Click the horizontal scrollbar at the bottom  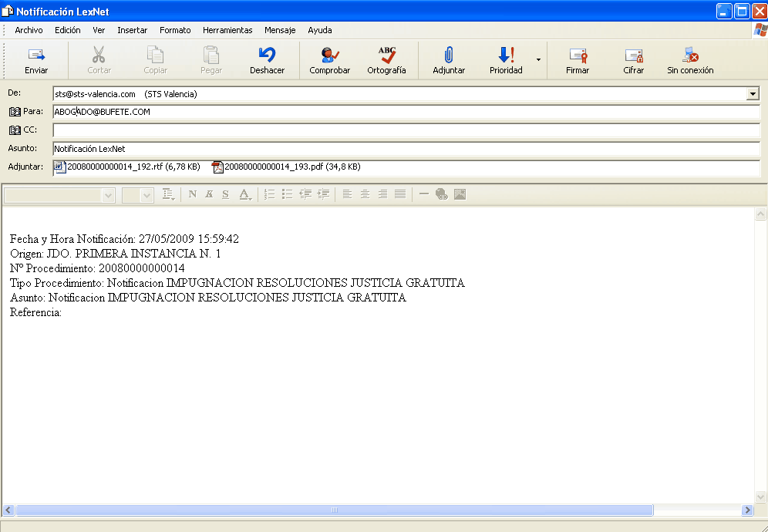tap(334, 510)
